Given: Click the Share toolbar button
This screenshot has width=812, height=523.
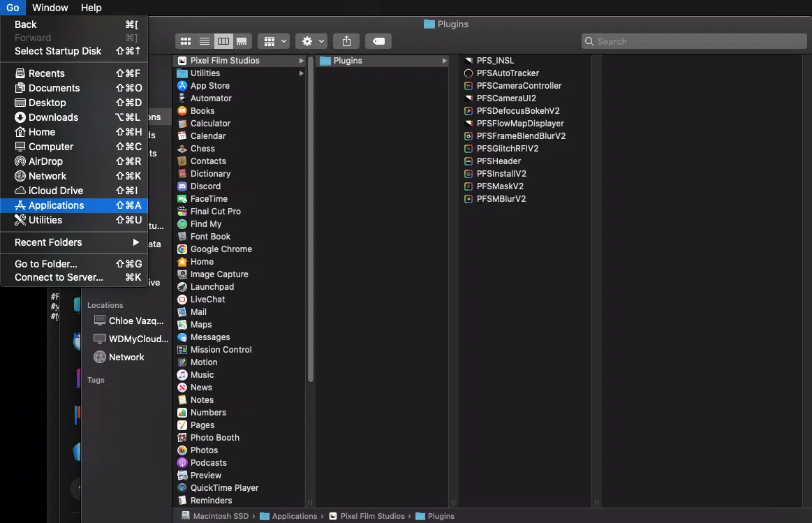Looking at the screenshot, I should [346, 41].
